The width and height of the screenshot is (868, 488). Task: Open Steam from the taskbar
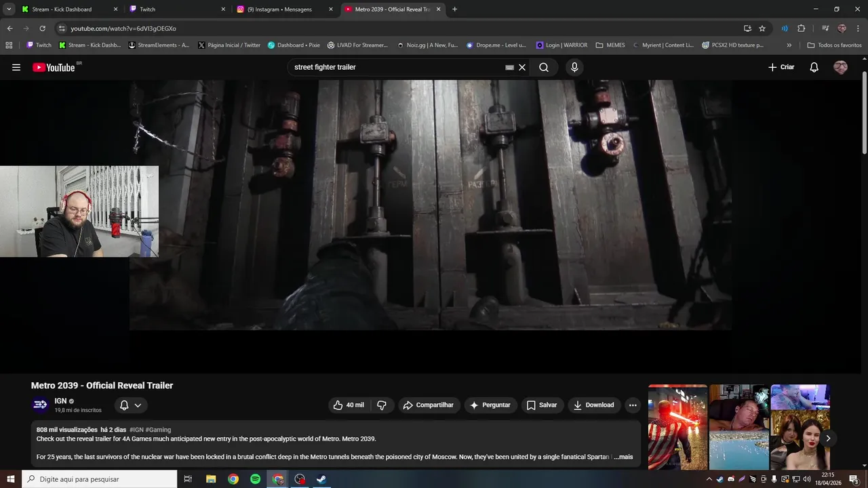(x=321, y=479)
